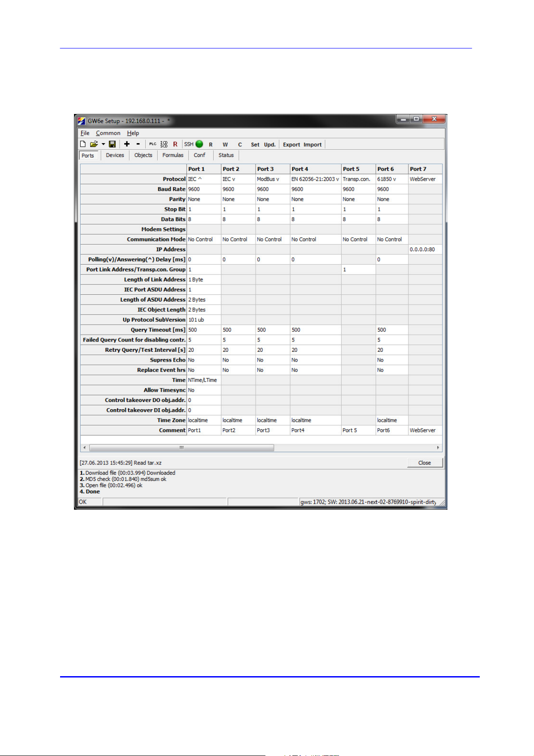This screenshot has height=756, width=534.
Task: Switch to the Conf tab
Action: click(x=200, y=155)
